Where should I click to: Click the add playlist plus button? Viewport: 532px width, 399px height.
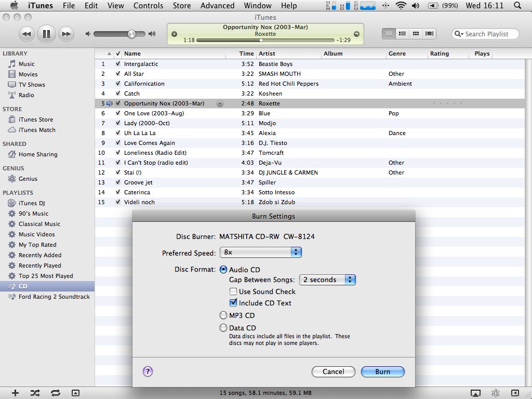coord(15,393)
